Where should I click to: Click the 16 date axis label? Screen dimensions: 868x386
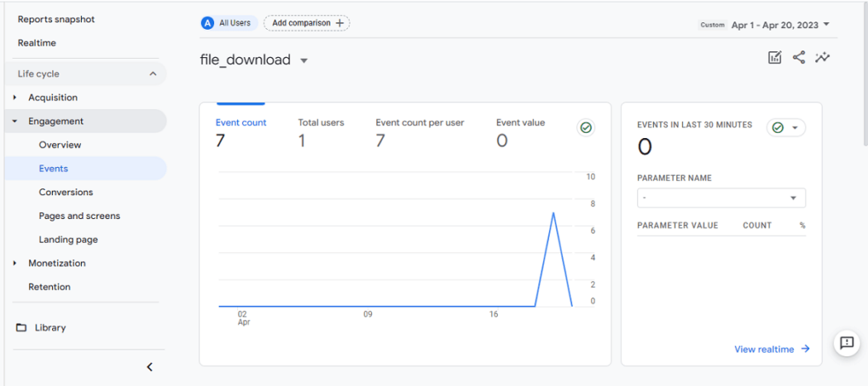[494, 314]
